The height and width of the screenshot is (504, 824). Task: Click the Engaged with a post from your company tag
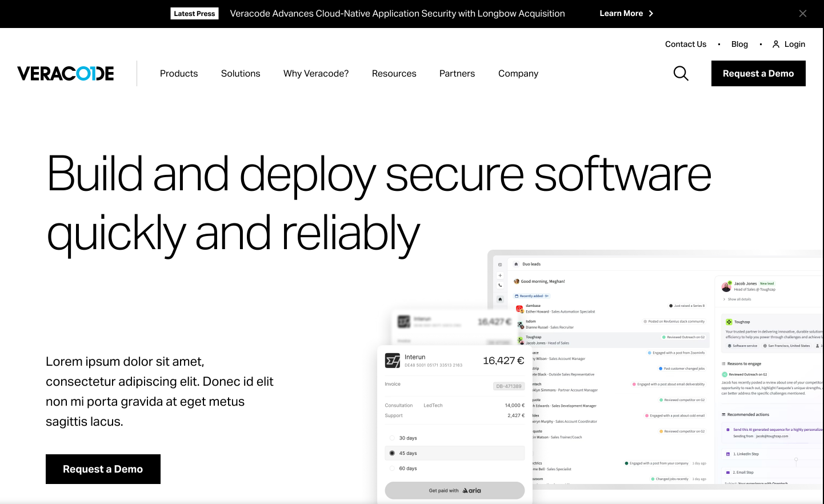click(x=657, y=463)
